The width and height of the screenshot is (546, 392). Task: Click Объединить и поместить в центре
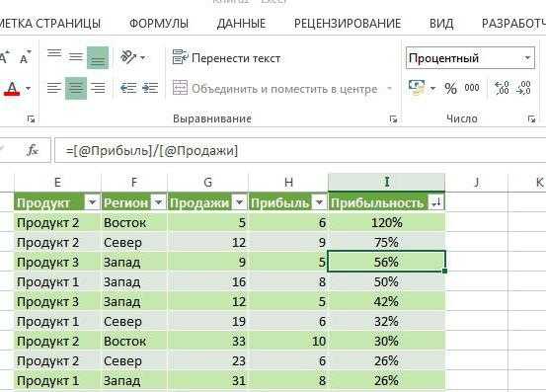(275, 89)
